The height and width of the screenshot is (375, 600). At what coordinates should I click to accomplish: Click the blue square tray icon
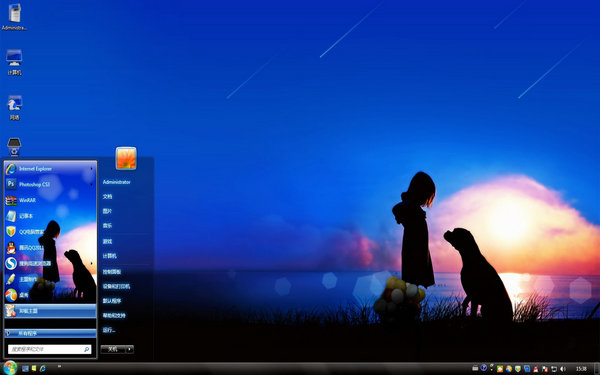(x=527, y=368)
